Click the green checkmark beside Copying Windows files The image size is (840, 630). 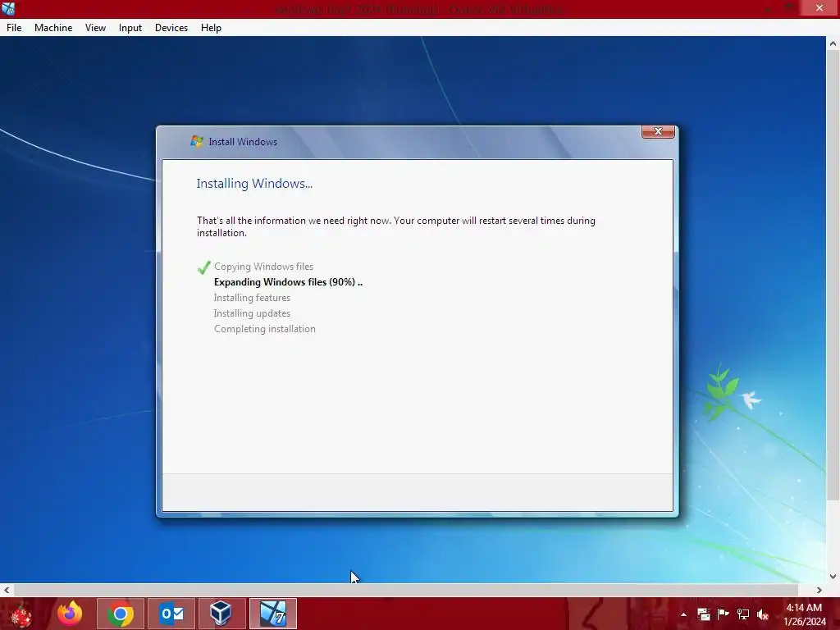(x=203, y=267)
